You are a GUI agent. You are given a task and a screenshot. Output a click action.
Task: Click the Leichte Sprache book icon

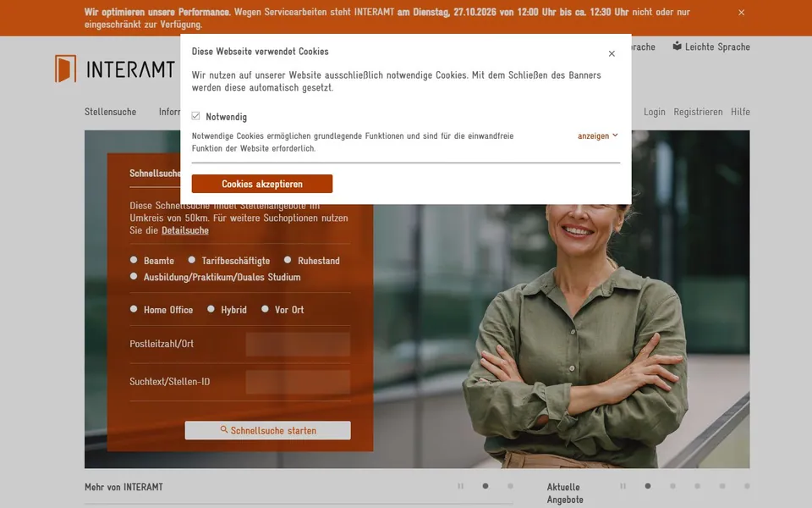(677, 46)
